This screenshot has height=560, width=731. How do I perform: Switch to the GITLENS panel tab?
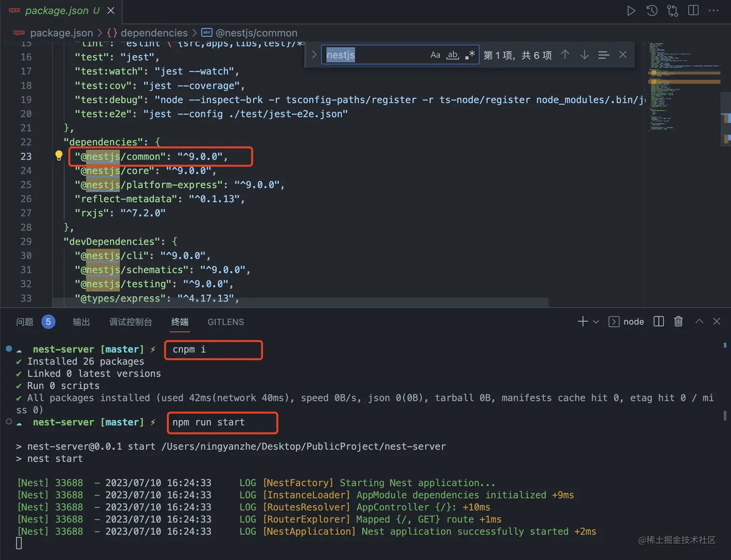(225, 322)
